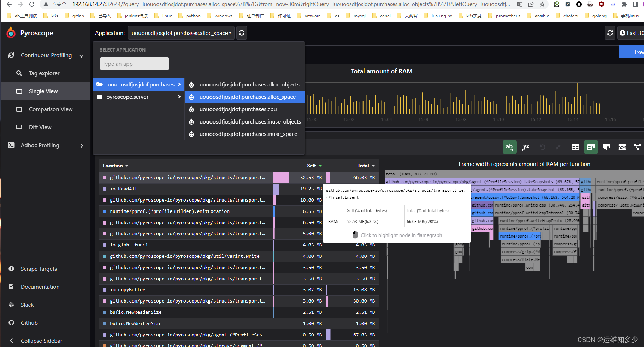The height and width of the screenshot is (347, 644).
Task: Click the Single View window icon
Action: 19,91
